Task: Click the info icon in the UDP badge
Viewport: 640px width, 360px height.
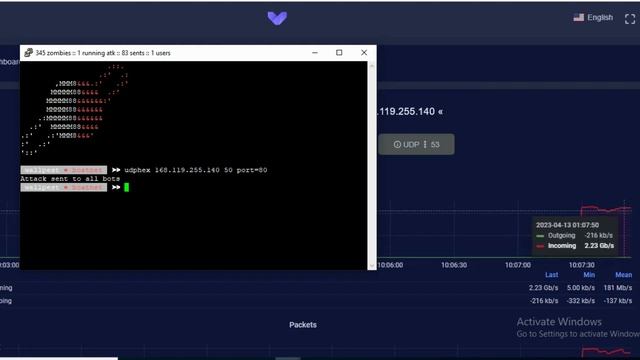Action: coord(397,144)
